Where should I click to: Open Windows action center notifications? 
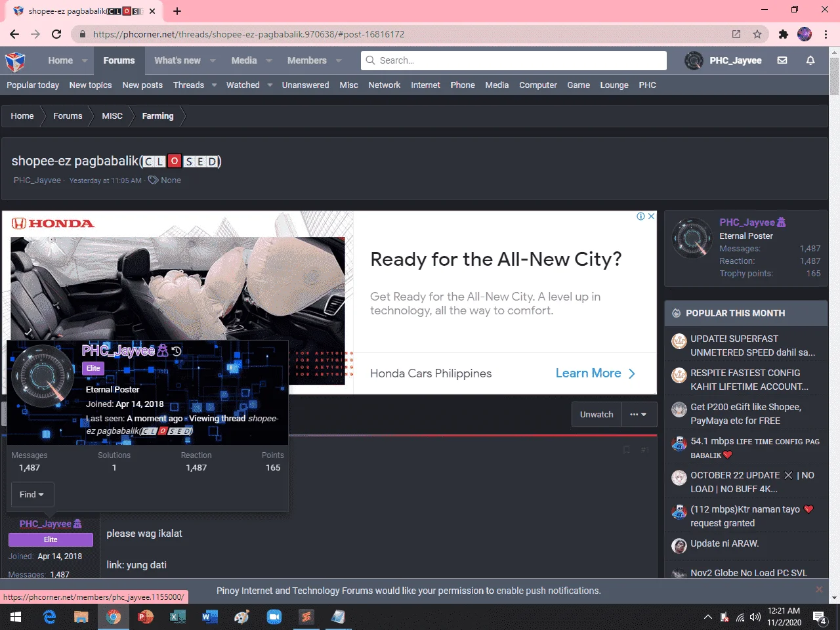pos(820,617)
